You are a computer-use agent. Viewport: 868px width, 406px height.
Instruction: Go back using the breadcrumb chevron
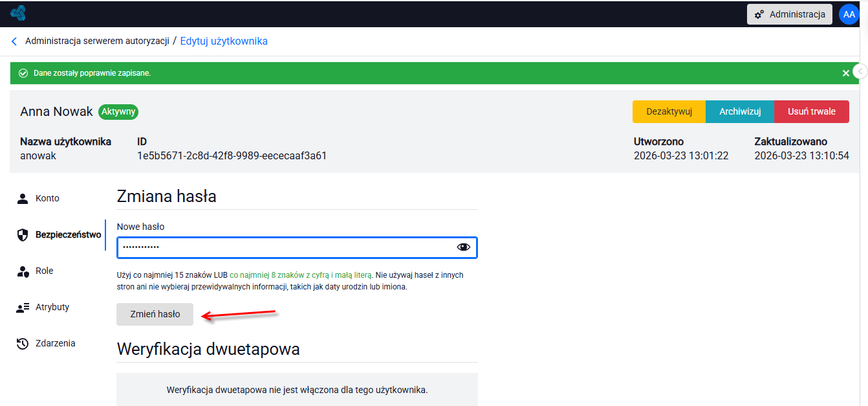point(14,41)
